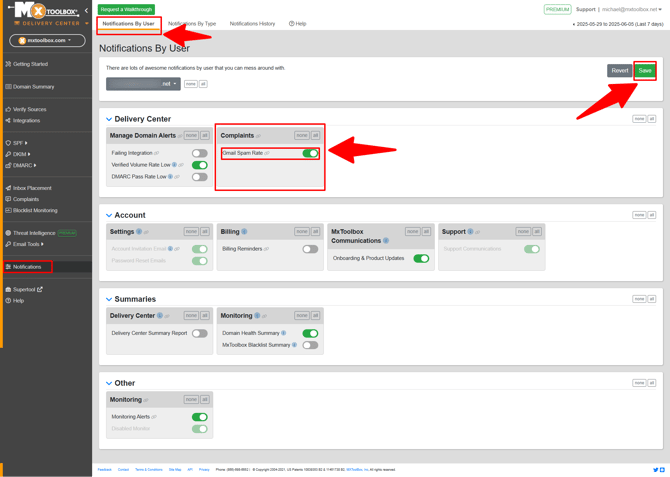Screen dimensions: 670x477
Task: Open the mxtoolbox.com domain selector dropdown
Action: pos(46,41)
